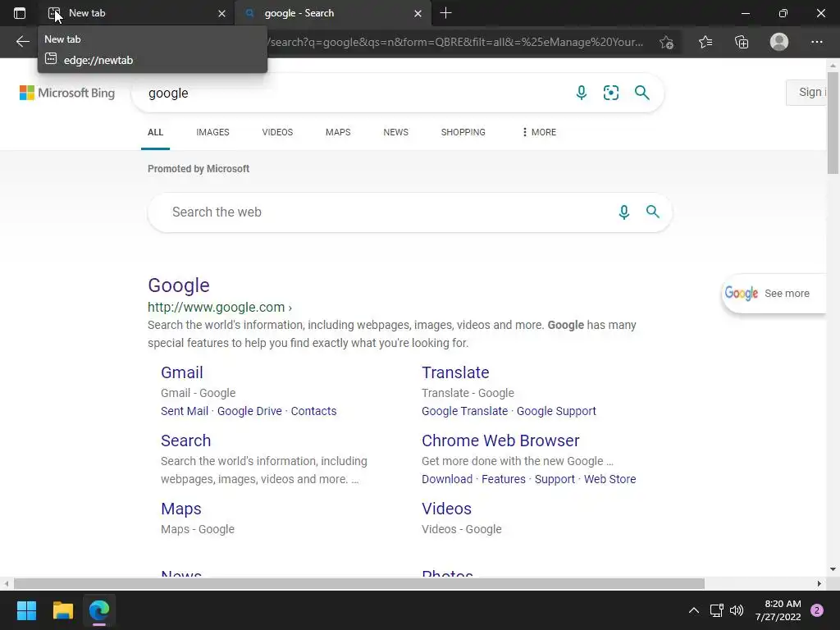The image size is (840, 630).
Task: Open the Google Drive link
Action: [249, 411]
